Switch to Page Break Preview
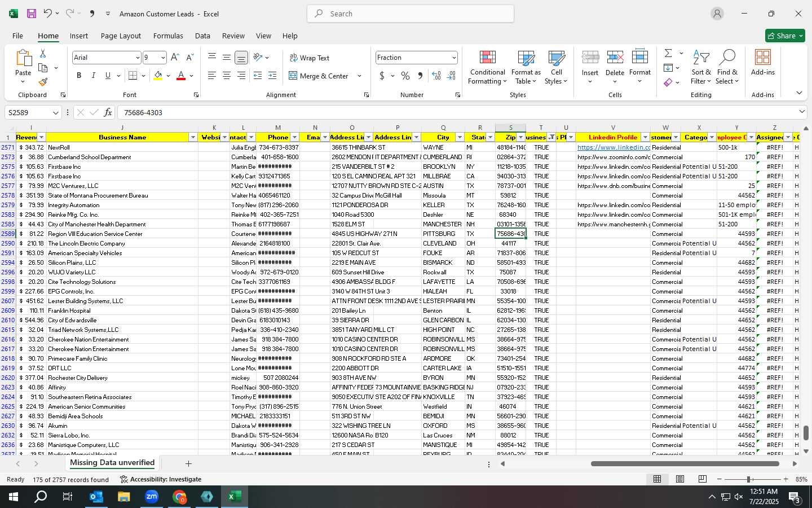 click(703, 479)
